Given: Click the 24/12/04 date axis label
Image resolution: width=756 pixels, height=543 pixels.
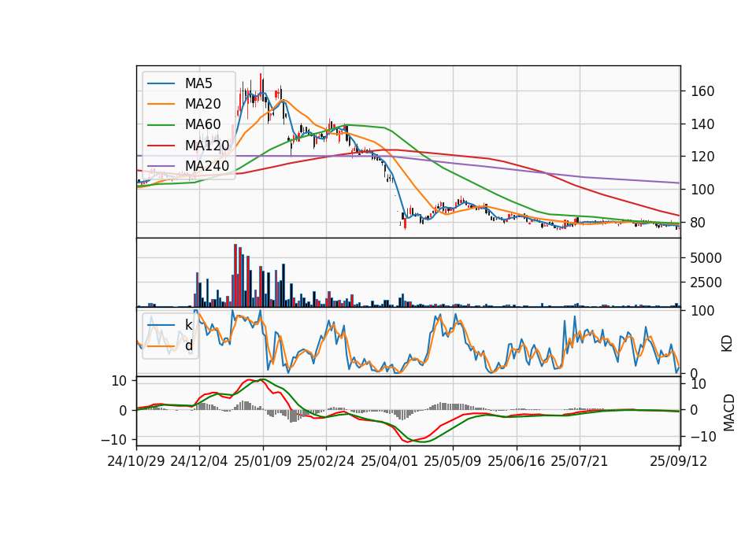Looking at the screenshot, I should [198, 461].
